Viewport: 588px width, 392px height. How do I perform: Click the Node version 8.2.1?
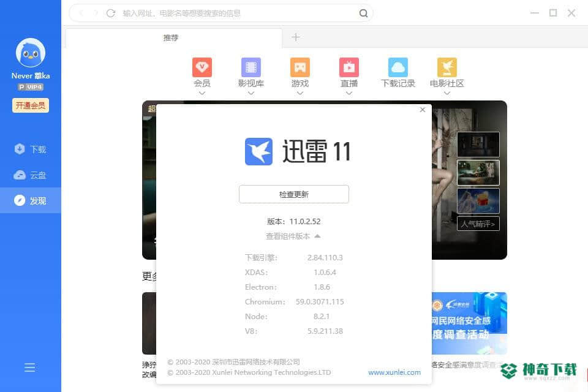[322, 317]
